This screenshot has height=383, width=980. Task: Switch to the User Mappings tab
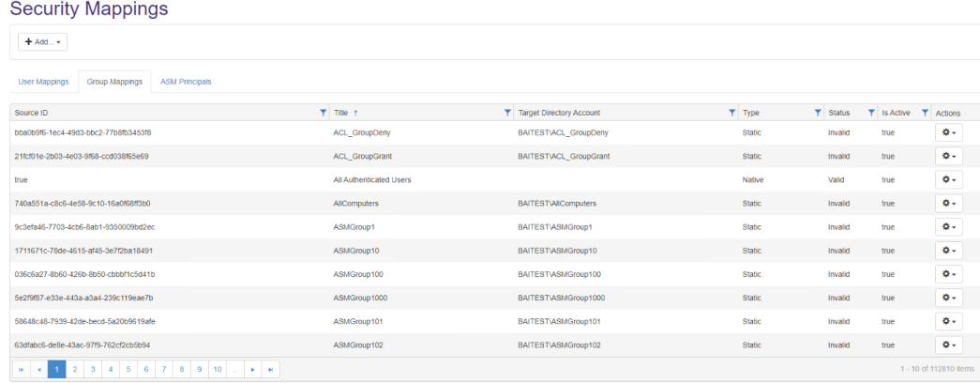tap(43, 82)
